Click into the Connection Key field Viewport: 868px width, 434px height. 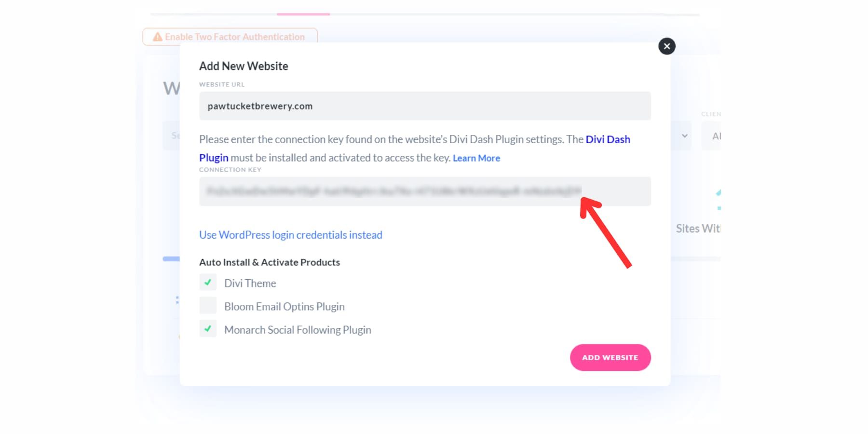(x=424, y=191)
